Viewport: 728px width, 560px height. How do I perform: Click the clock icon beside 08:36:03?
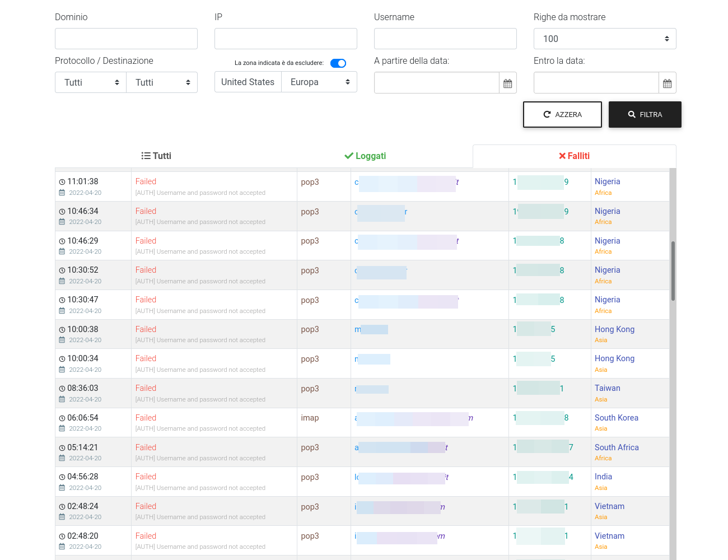(x=62, y=389)
